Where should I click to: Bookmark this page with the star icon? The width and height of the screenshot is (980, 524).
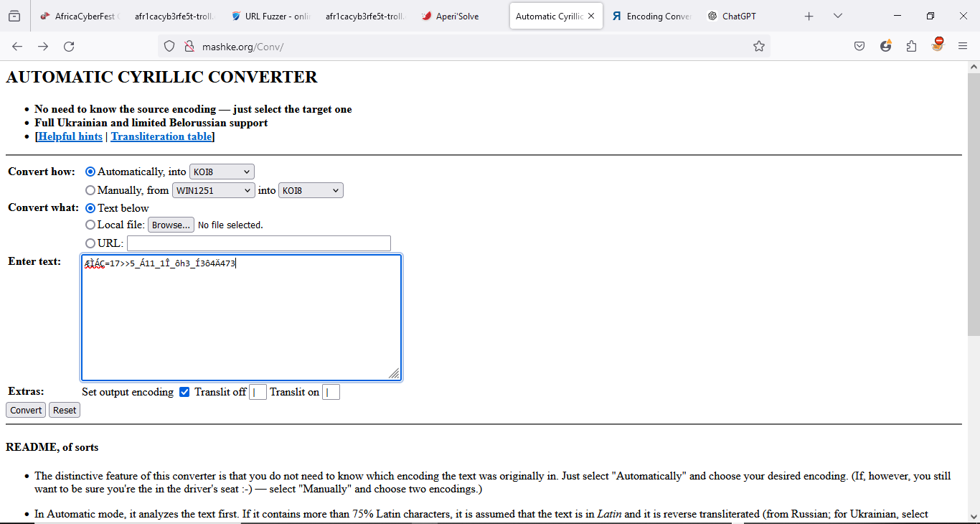click(x=758, y=47)
